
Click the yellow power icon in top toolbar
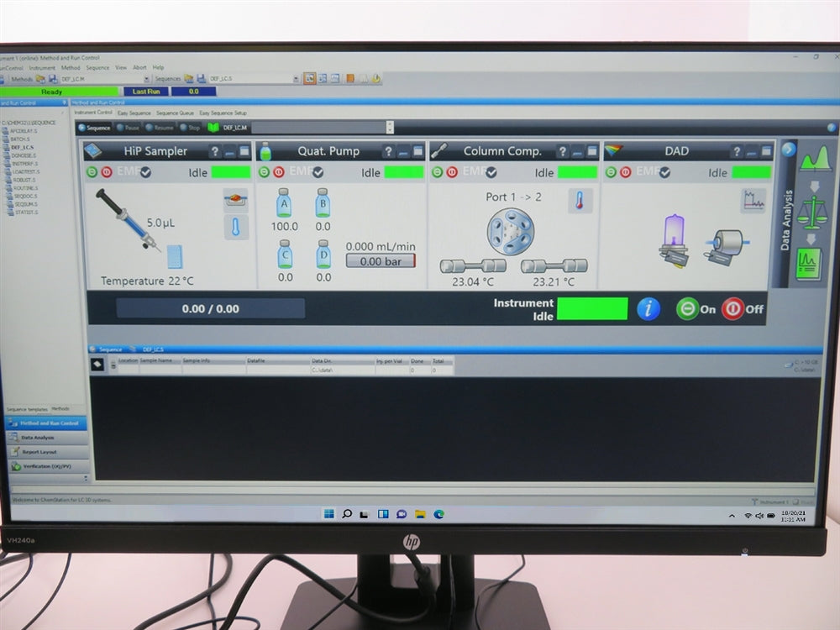376,78
